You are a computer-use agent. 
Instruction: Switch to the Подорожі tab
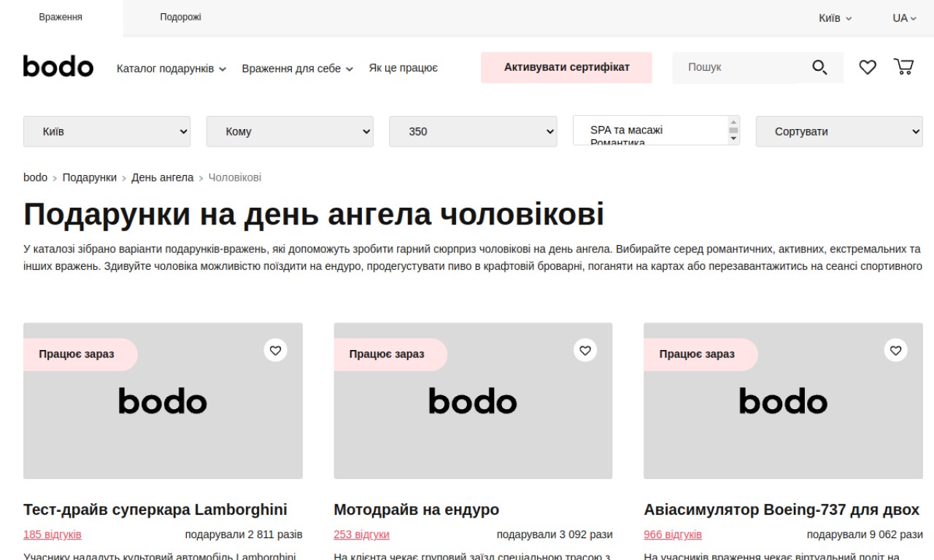[x=180, y=17]
